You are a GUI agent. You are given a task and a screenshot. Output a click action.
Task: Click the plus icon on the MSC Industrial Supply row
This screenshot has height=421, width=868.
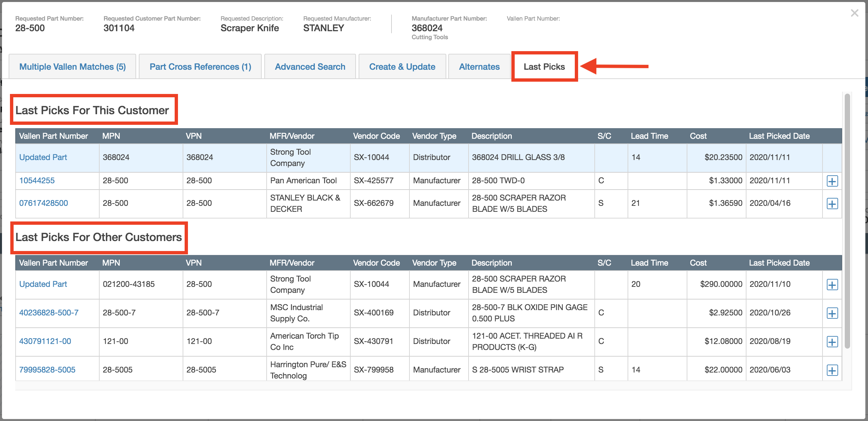point(832,313)
